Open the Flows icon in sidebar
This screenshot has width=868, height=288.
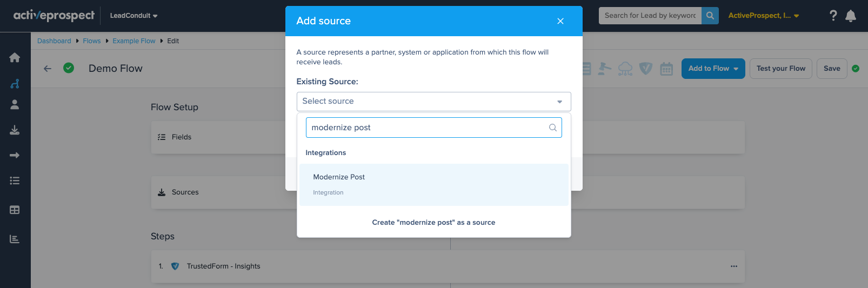(x=15, y=84)
